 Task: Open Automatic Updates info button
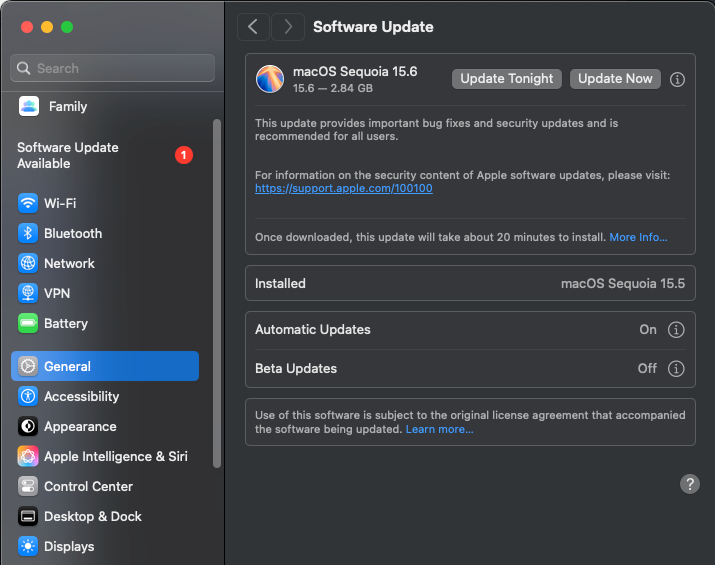click(676, 330)
